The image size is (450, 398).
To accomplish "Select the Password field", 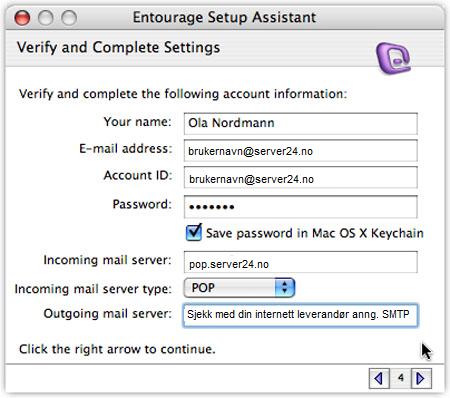I will click(300, 207).
